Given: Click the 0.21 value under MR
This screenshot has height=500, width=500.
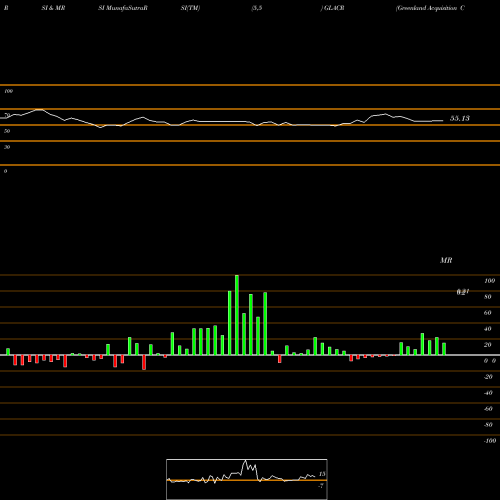Looking at the screenshot, I should [463, 292].
